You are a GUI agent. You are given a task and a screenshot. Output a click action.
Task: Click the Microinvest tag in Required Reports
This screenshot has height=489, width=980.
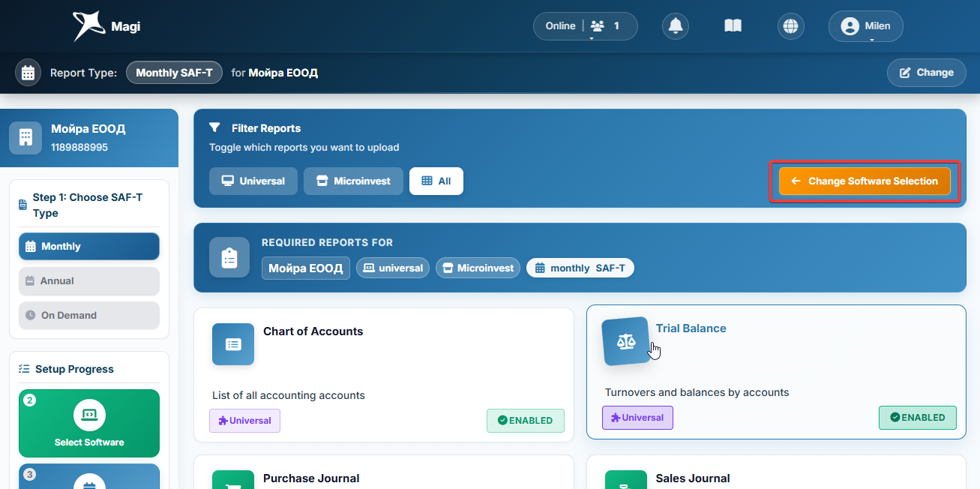[478, 268]
